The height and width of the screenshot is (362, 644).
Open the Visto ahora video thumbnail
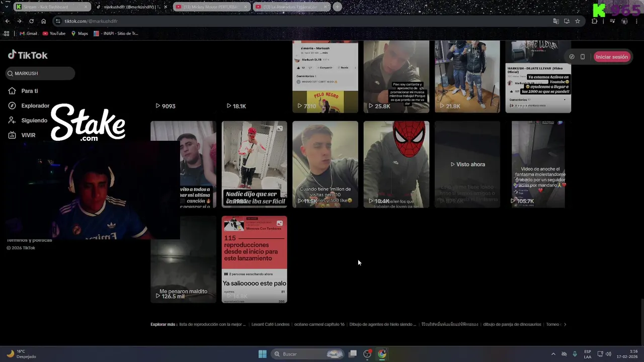click(x=467, y=164)
